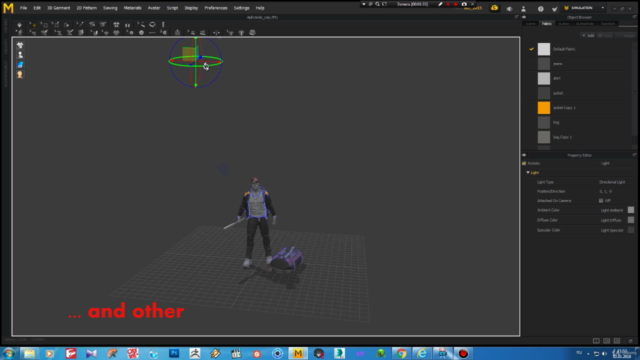Select the shirt fabric swatch
This screenshot has height=360, width=640.
tap(544, 78)
